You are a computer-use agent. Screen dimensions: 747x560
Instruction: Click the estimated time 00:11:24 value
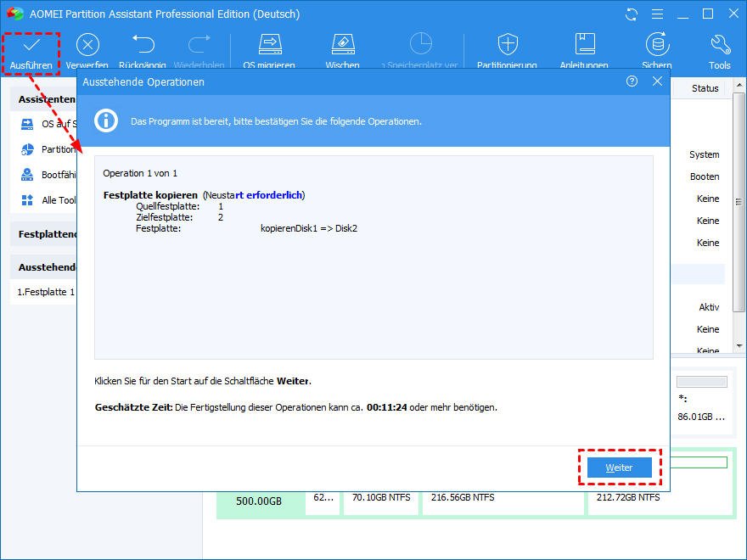[x=387, y=407]
